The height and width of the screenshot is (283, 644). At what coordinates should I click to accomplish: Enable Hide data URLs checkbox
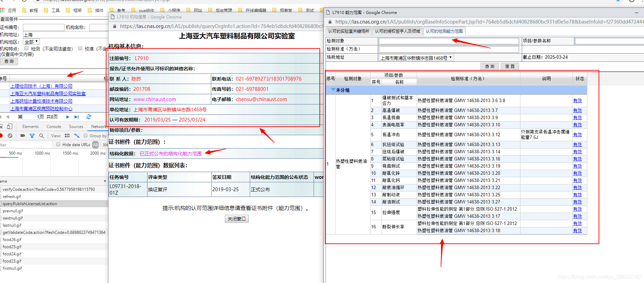coord(58,144)
